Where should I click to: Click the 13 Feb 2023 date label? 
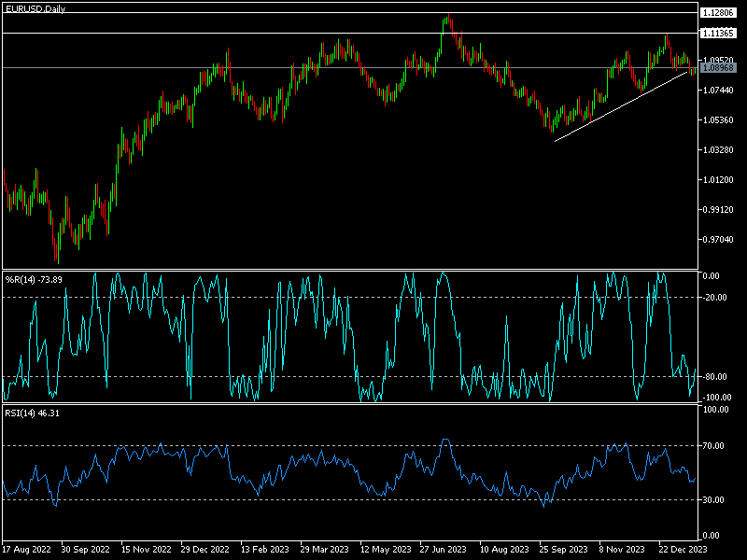click(265, 549)
